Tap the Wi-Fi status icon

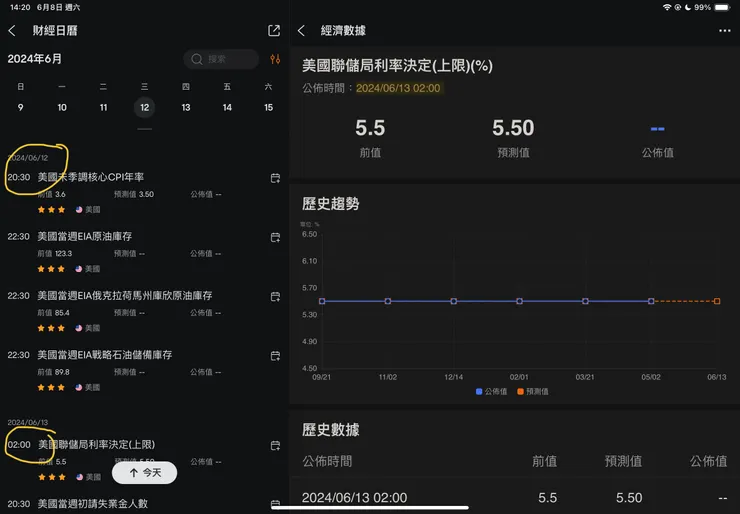pyautogui.click(x=667, y=7)
